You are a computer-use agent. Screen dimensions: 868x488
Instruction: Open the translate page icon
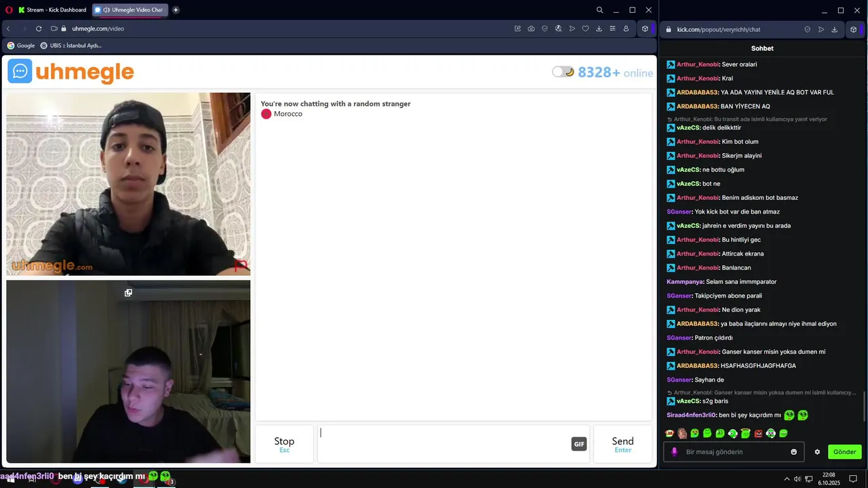[x=558, y=28]
